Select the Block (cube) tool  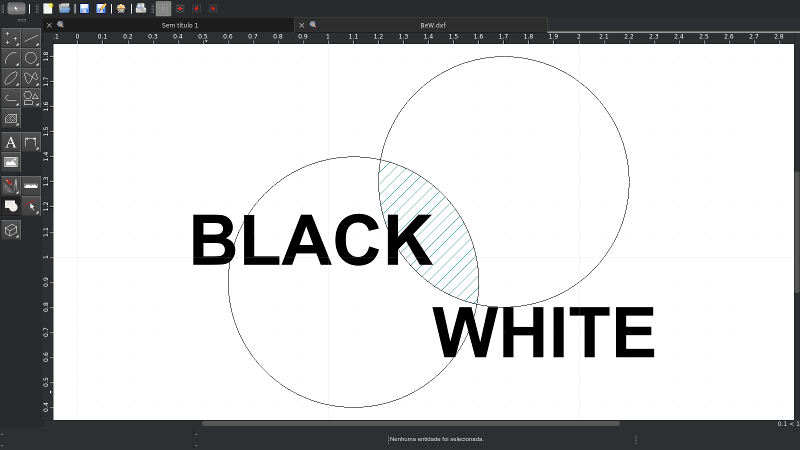pos(11,230)
